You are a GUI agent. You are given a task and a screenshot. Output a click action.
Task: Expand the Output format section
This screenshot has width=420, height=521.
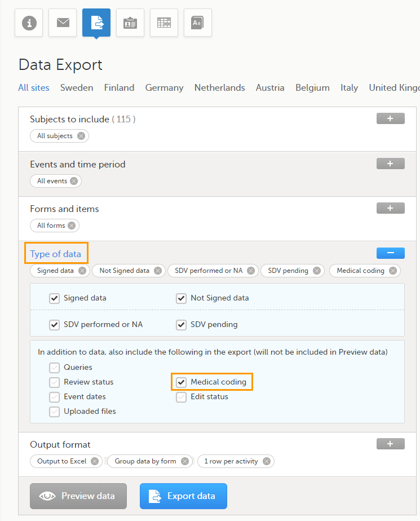(390, 444)
